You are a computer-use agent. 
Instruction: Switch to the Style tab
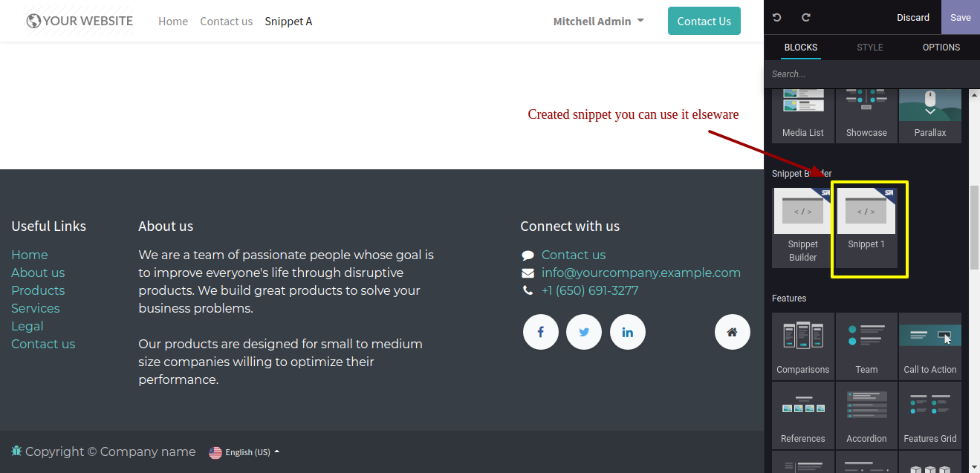(870, 48)
